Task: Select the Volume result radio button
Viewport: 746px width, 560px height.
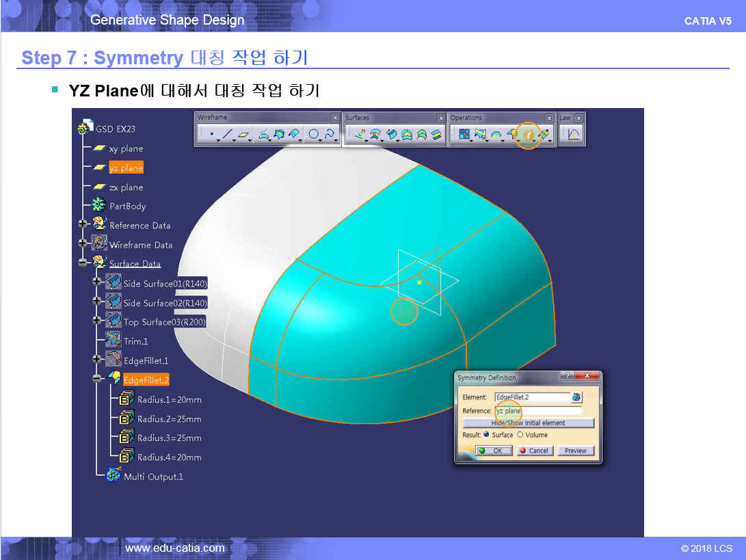Action: coord(520,435)
